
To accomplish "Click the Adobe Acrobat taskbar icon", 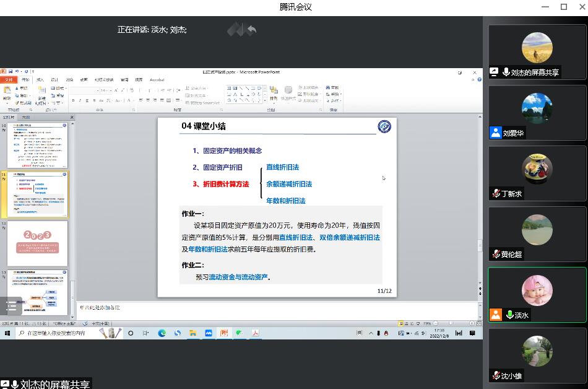I will coord(254,333).
